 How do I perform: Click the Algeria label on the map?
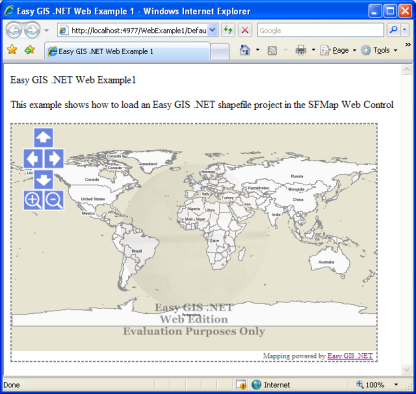pyautogui.click(x=194, y=209)
